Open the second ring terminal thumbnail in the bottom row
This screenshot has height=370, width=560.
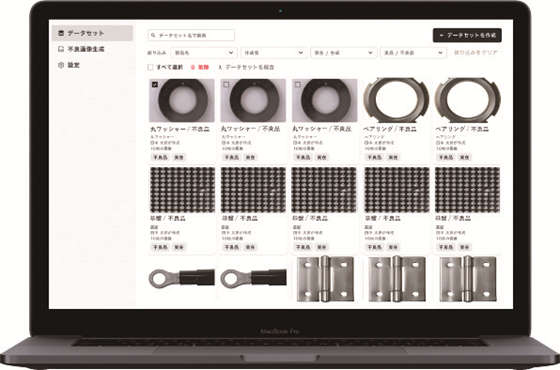pos(254,279)
